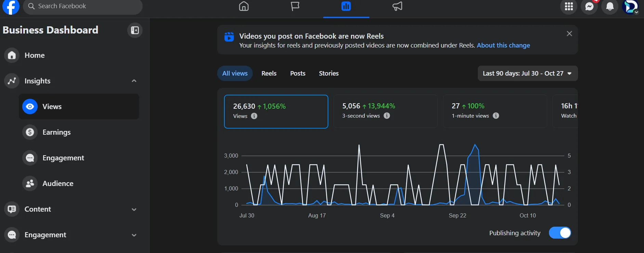This screenshot has width=644, height=253.
Task: Open Earnings under Insights
Action: (x=79, y=132)
